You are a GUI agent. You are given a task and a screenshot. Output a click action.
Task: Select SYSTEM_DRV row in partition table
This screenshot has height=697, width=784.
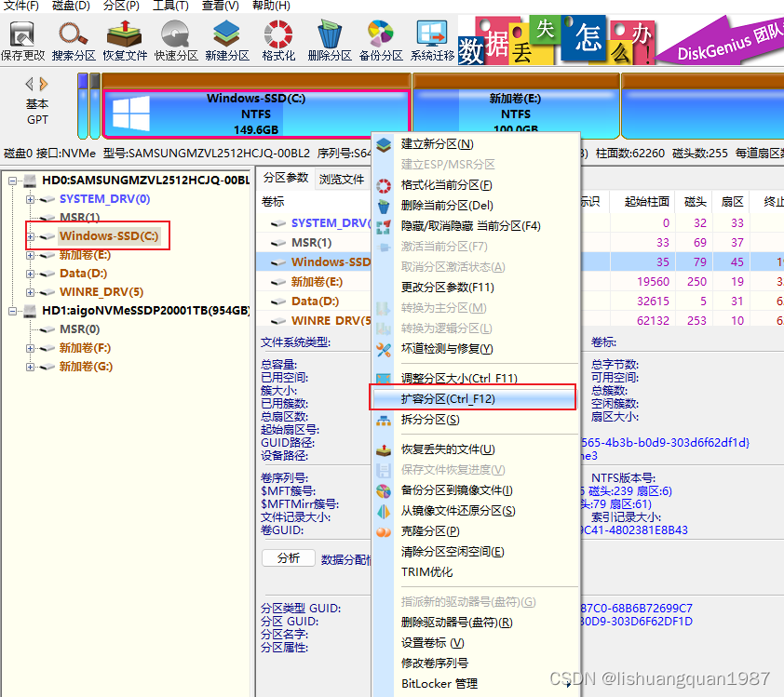pos(330,223)
